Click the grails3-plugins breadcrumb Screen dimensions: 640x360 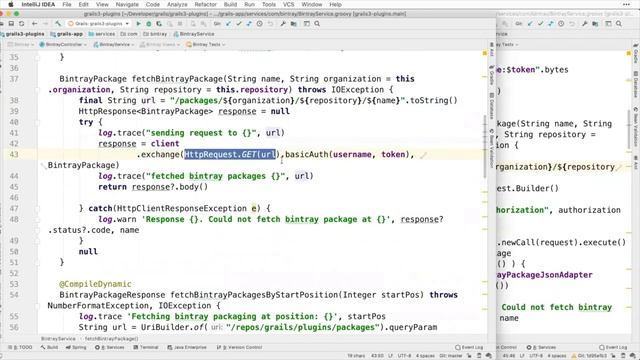tap(22, 34)
